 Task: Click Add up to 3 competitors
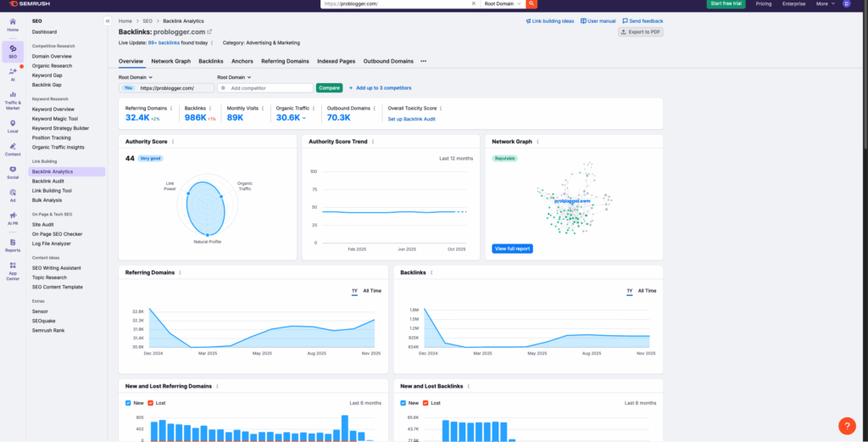click(x=380, y=87)
